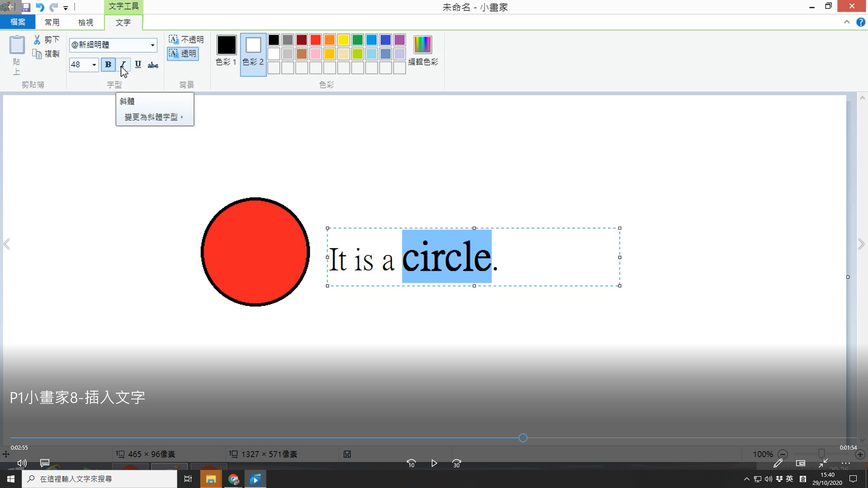Image resolution: width=868 pixels, height=488 pixels.
Task: Open Paint help icon
Action: click(x=861, y=22)
